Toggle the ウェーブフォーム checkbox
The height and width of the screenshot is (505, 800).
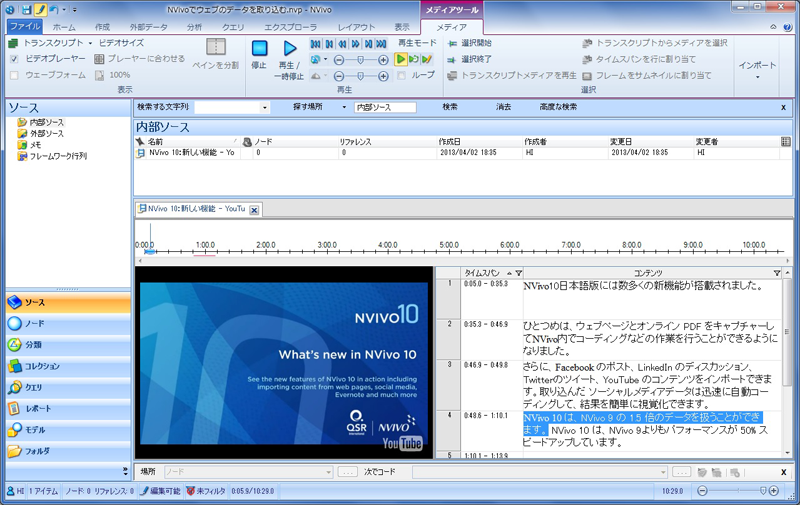14,75
